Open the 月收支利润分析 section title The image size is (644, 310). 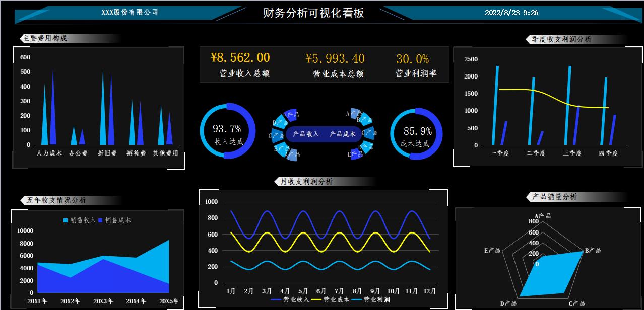[305, 181]
